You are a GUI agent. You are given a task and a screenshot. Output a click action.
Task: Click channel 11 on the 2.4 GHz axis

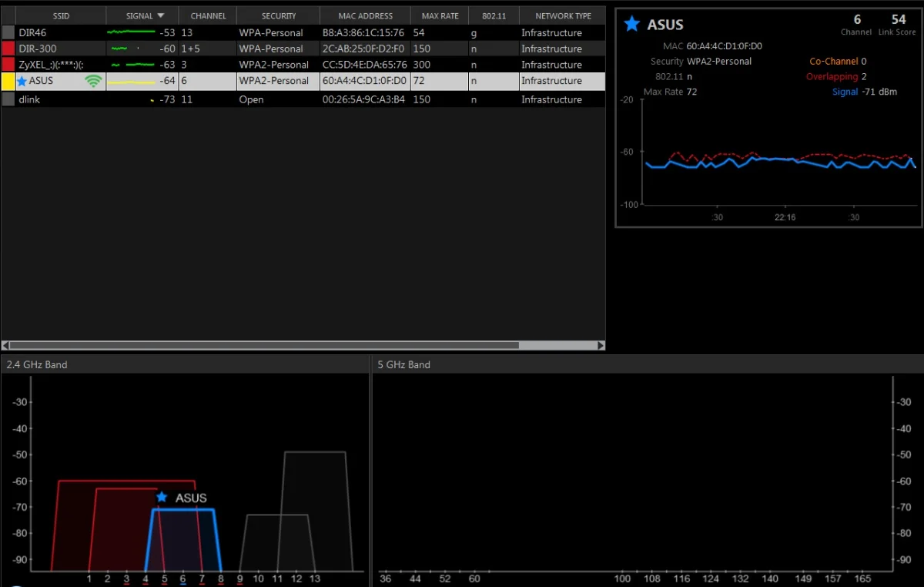coord(277,579)
